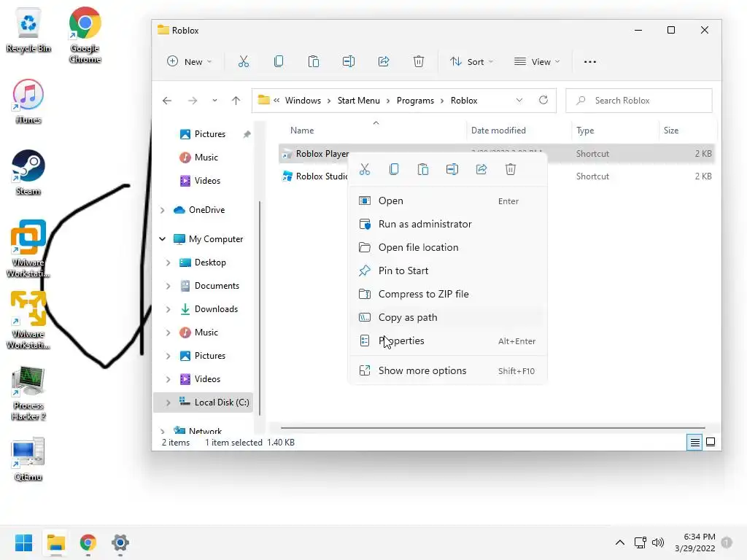This screenshot has height=560, width=747.
Task: Click the File Explorer taskbar icon
Action: click(55, 542)
